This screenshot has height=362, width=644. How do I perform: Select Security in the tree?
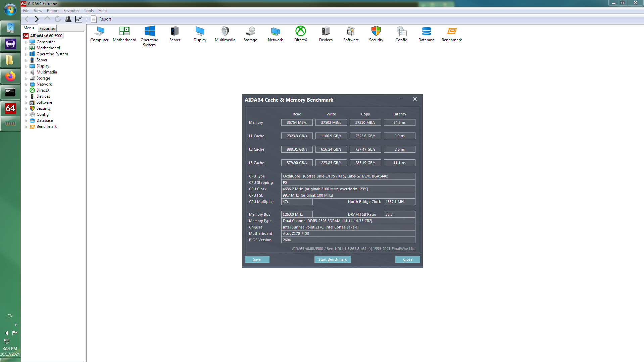pos(44,108)
